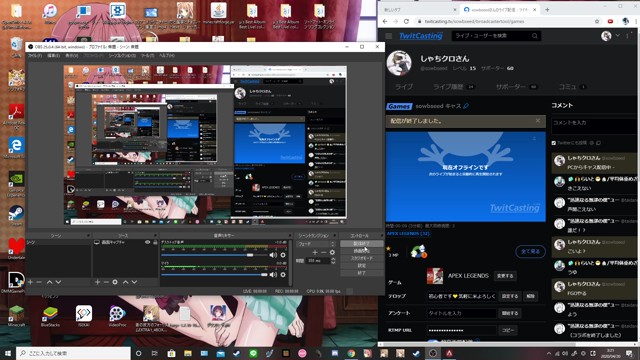Reload the TwitCasting page in Chrome
The width and height of the screenshot is (640, 360).
(x=406, y=21)
